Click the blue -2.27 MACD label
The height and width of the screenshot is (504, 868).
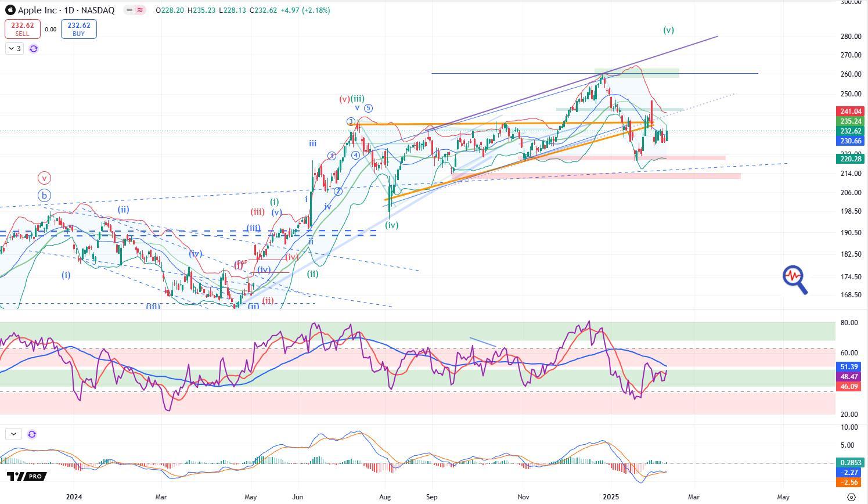coord(849,473)
